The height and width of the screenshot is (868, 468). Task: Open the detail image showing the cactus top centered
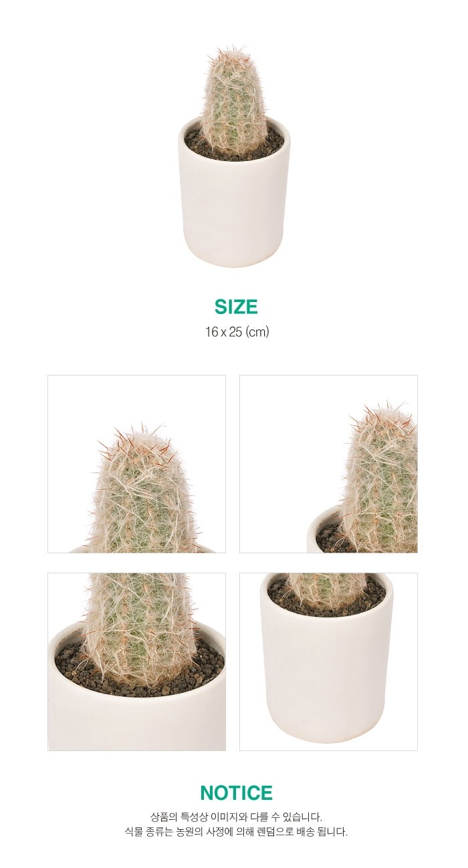click(x=136, y=464)
